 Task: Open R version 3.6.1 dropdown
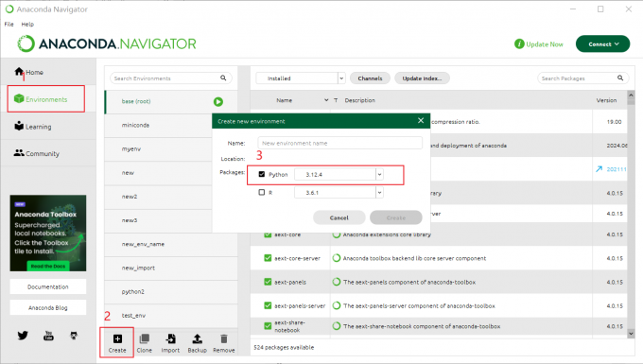[x=380, y=192]
